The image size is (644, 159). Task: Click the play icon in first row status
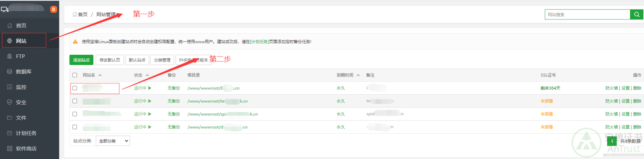(x=150, y=88)
